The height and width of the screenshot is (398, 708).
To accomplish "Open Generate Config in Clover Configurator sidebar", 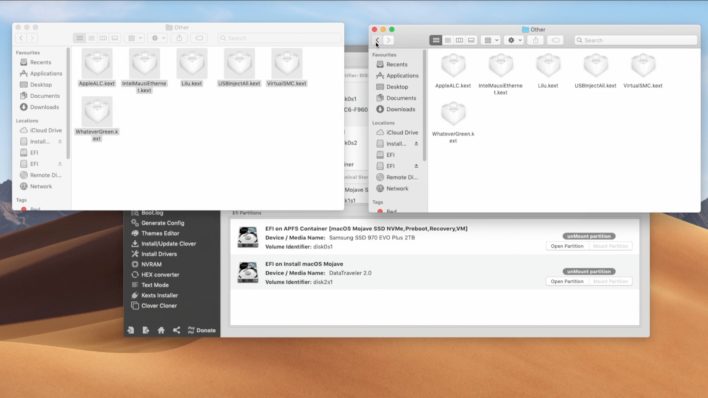I will point(158,223).
